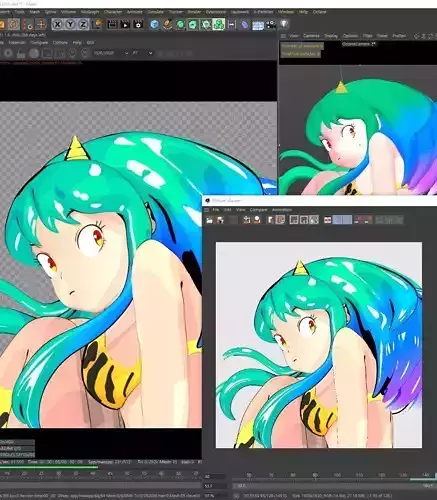Open the View menu in Picture Viewer
Image resolution: width=437 pixels, height=500 pixels.
[240, 210]
